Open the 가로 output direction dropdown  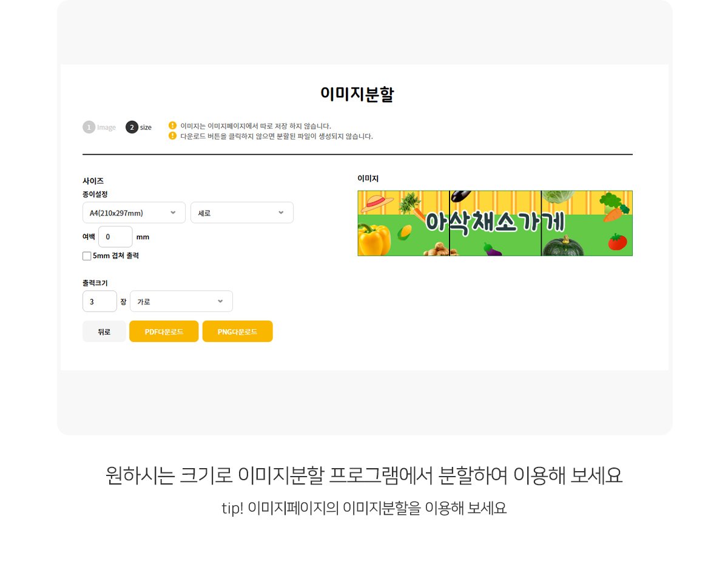(181, 301)
